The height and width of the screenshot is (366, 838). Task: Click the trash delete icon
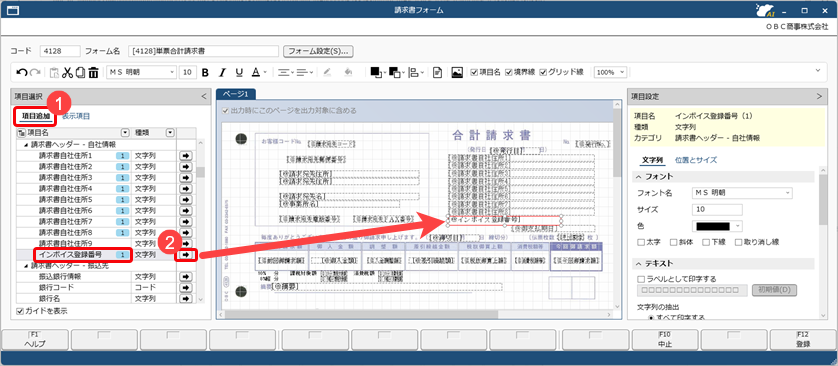93,72
